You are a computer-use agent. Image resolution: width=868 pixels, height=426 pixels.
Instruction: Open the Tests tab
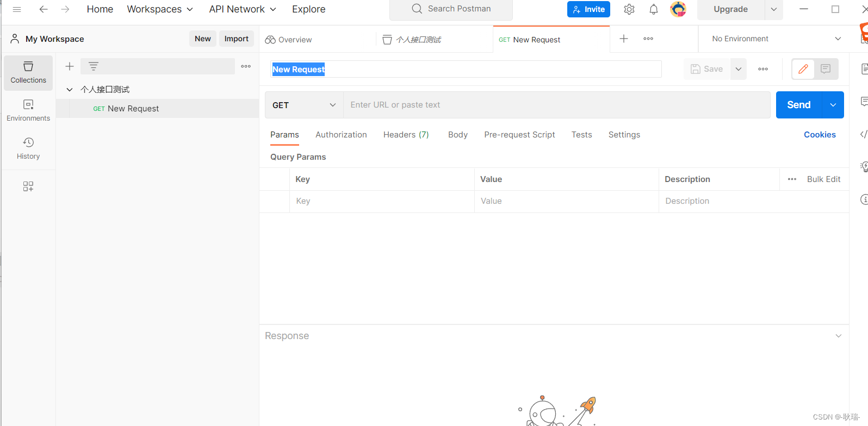click(581, 135)
